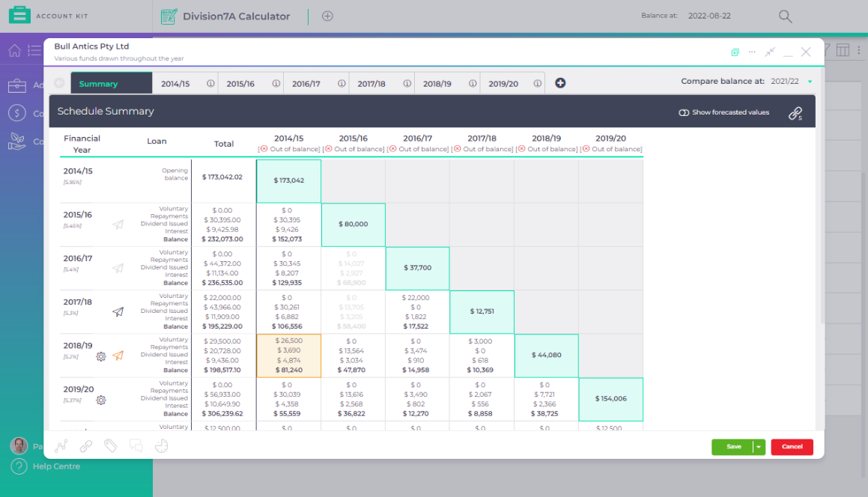Click the tag icon in the bottom toolbar
This screenshot has height=497, width=868.
click(x=110, y=445)
